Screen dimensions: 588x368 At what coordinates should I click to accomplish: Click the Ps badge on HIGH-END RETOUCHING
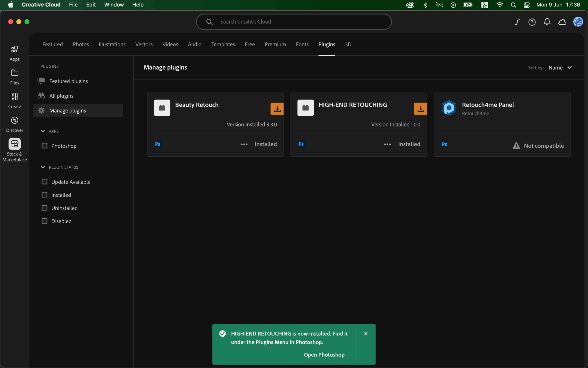[301, 144]
